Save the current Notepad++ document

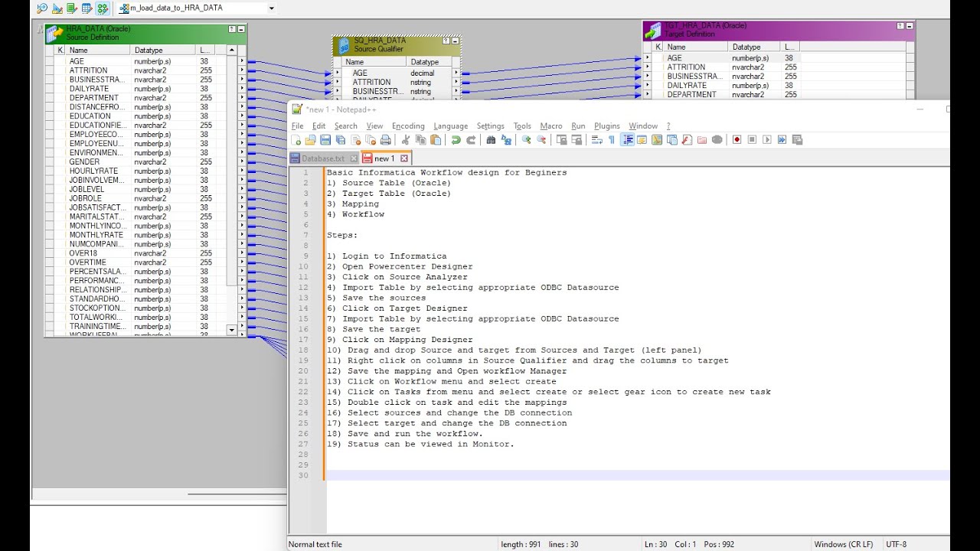coord(325,140)
